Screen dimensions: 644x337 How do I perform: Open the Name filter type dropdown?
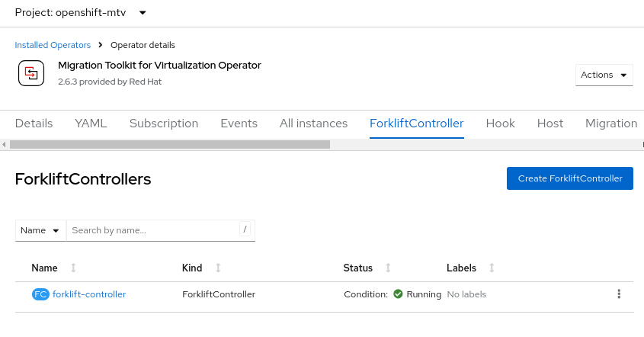40,230
